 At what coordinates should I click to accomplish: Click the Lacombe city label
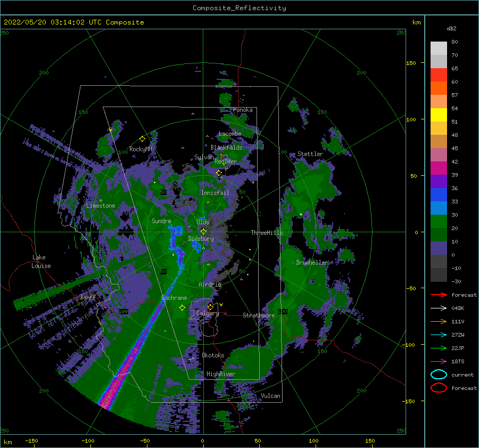230,134
